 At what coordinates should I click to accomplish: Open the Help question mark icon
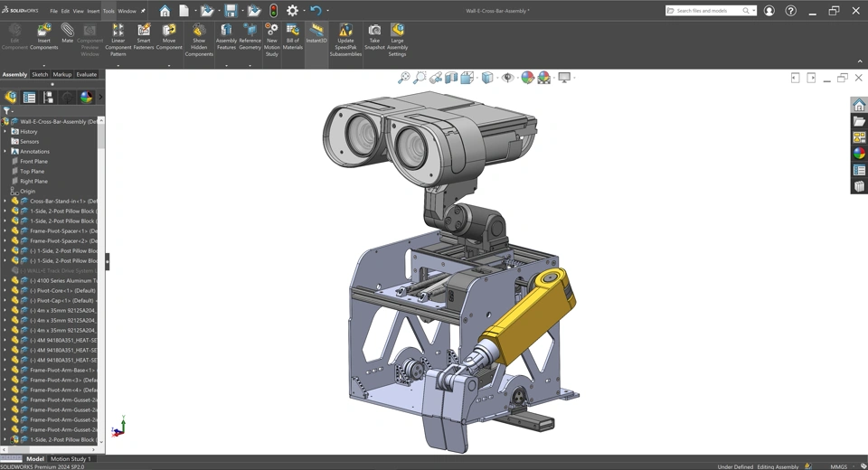(x=790, y=11)
